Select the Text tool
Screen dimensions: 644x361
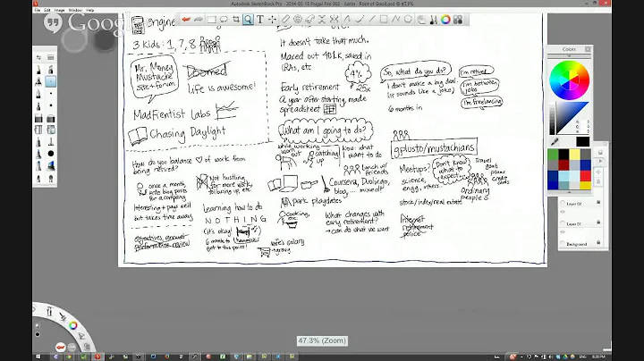tap(260, 20)
